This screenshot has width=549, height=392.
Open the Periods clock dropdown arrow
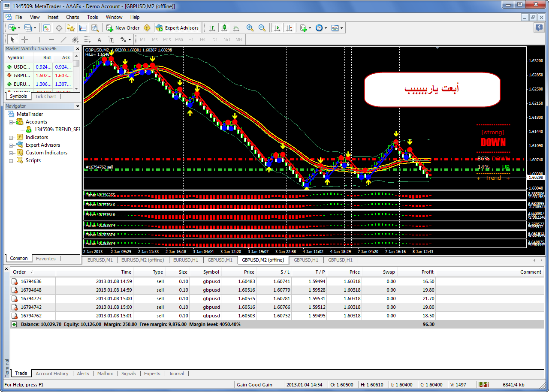click(326, 28)
